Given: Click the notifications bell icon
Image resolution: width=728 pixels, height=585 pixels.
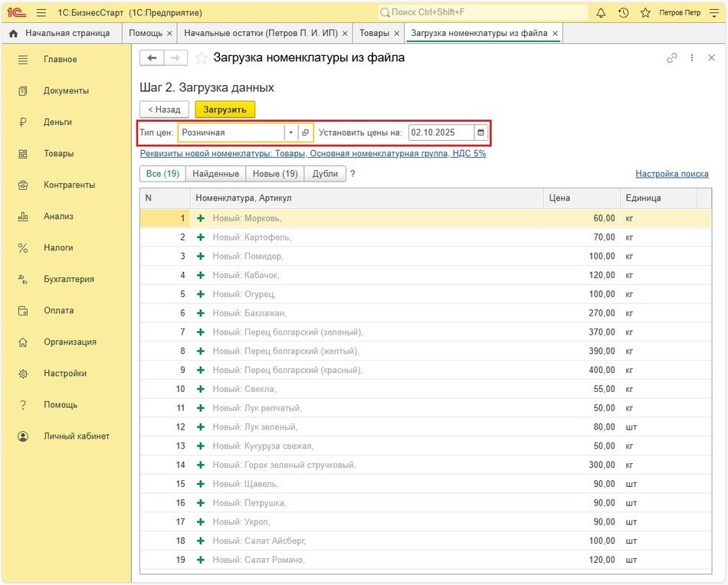Looking at the screenshot, I should pos(601,13).
